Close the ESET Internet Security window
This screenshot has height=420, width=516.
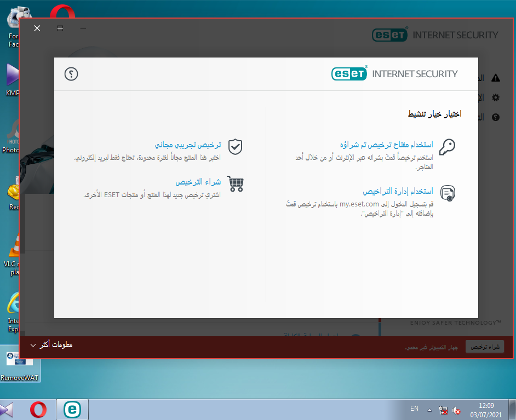pos(37,28)
